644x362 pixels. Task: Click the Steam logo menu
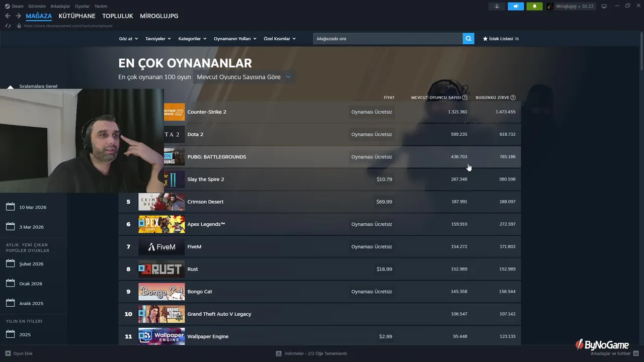(14, 6)
